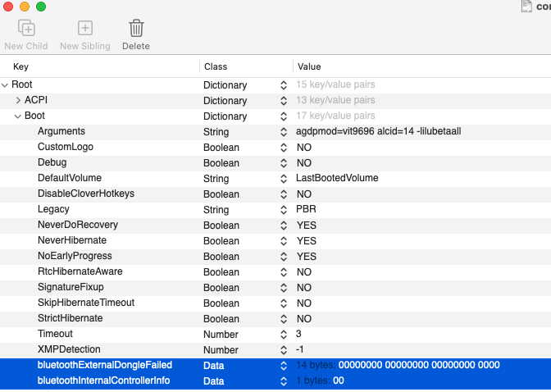This screenshot has height=392, width=551.
Task: Click the PBR value for Legacy
Action: tap(306, 209)
